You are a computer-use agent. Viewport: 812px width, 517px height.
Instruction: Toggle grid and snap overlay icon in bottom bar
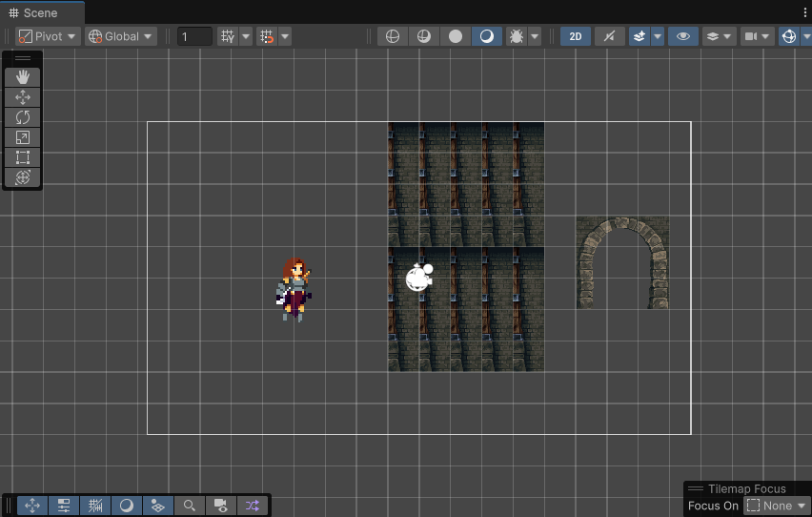click(x=95, y=506)
